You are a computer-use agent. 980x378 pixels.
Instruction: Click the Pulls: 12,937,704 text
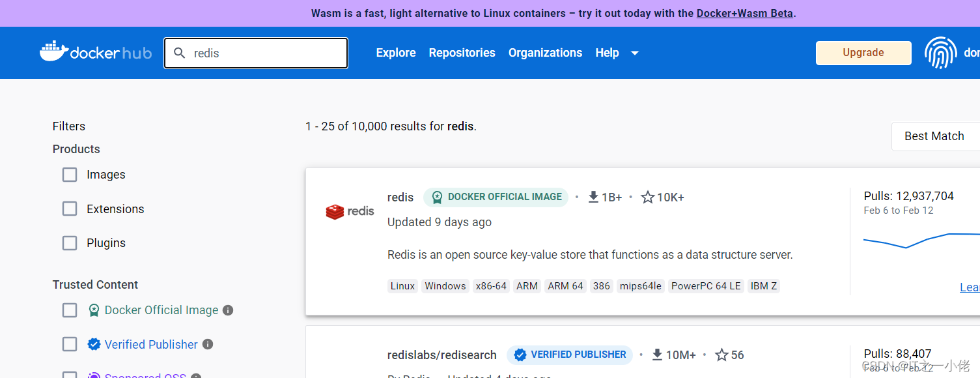click(908, 196)
